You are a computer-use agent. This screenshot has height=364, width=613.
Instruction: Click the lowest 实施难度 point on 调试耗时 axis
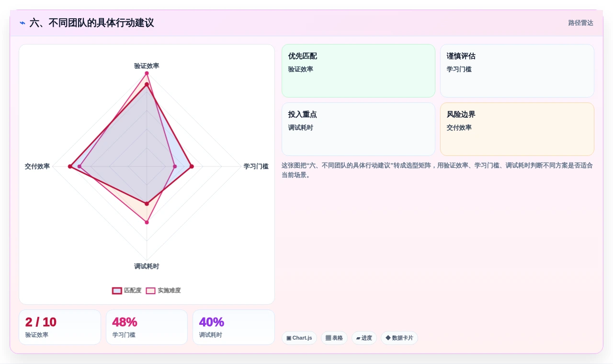click(x=147, y=222)
